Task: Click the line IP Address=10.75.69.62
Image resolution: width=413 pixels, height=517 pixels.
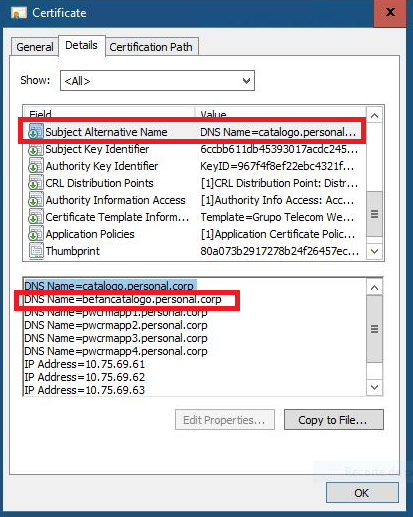Action: tap(84, 377)
